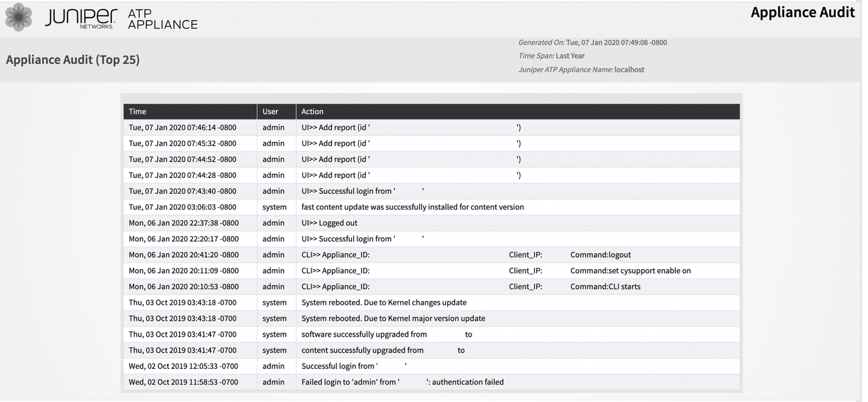Viewport: 868px width, 402px height.
Task: Click the Juniper flower logo icon
Action: pos(19,17)
